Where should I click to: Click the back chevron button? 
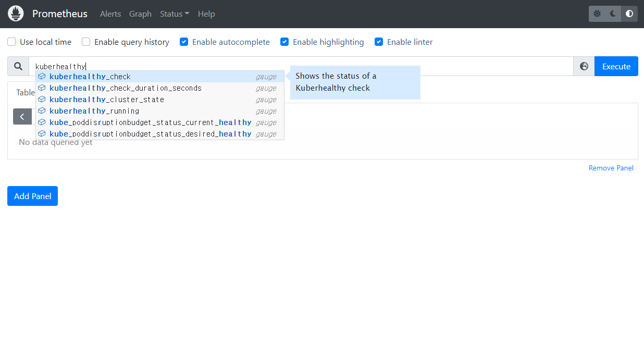22,116
